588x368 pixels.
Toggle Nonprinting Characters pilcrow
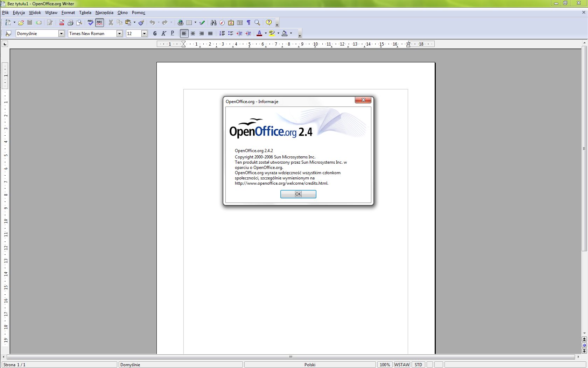(248, 22)
